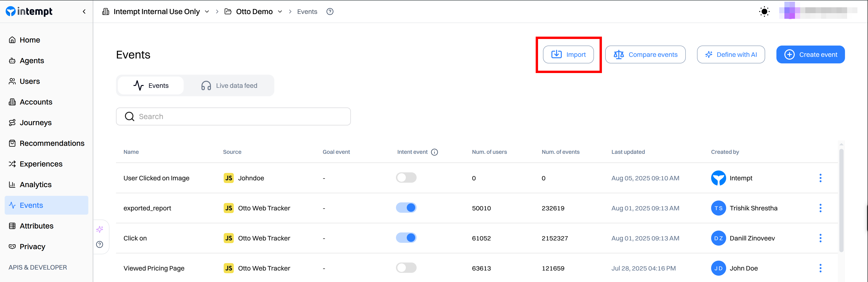Open more options for exported_report row
Screen dimensions: 868x282
[820, 208]
